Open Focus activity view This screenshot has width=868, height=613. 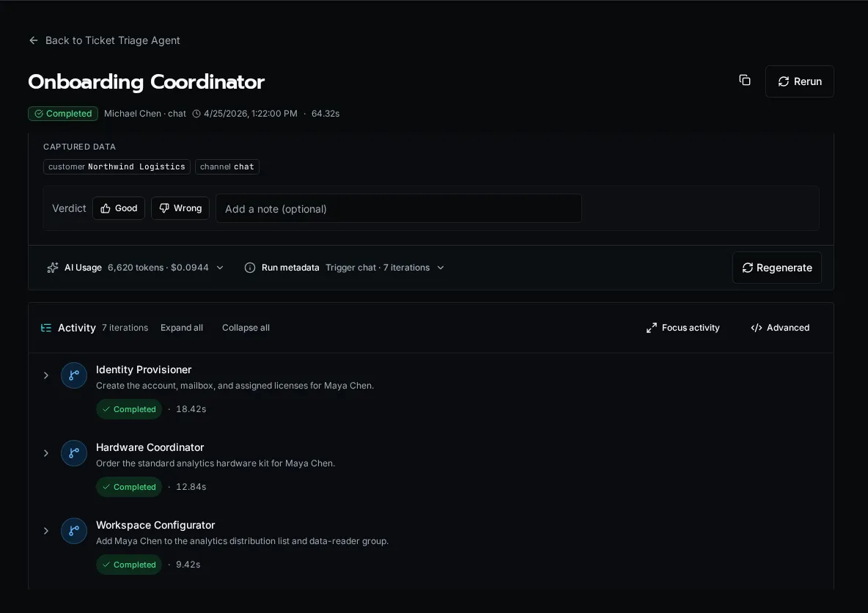click(x=683, y=328)
